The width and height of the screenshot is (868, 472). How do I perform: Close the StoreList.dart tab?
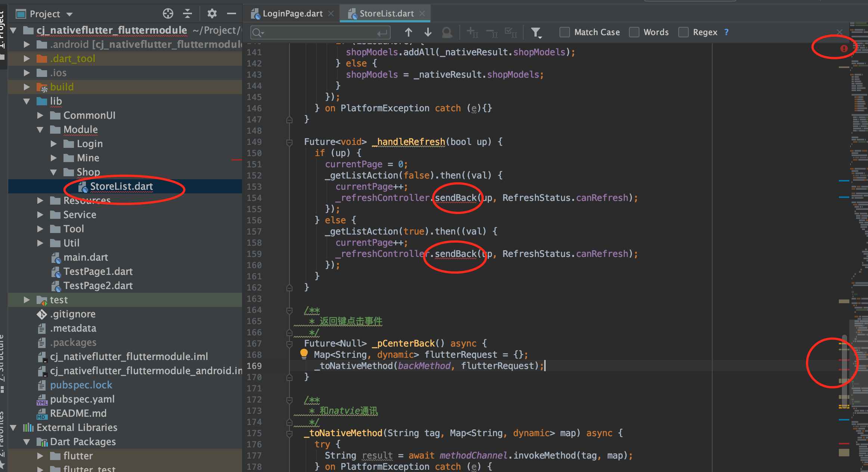click(422, 14)
